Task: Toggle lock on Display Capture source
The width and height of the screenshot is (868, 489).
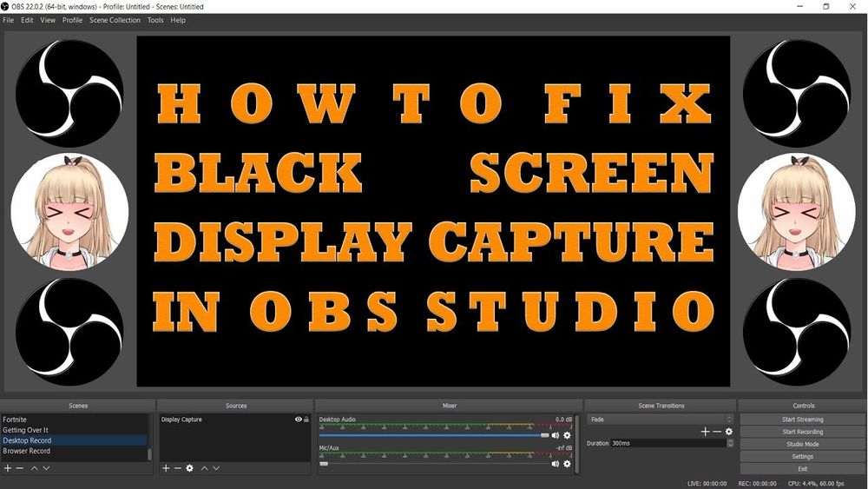Action: coord(306,420)
